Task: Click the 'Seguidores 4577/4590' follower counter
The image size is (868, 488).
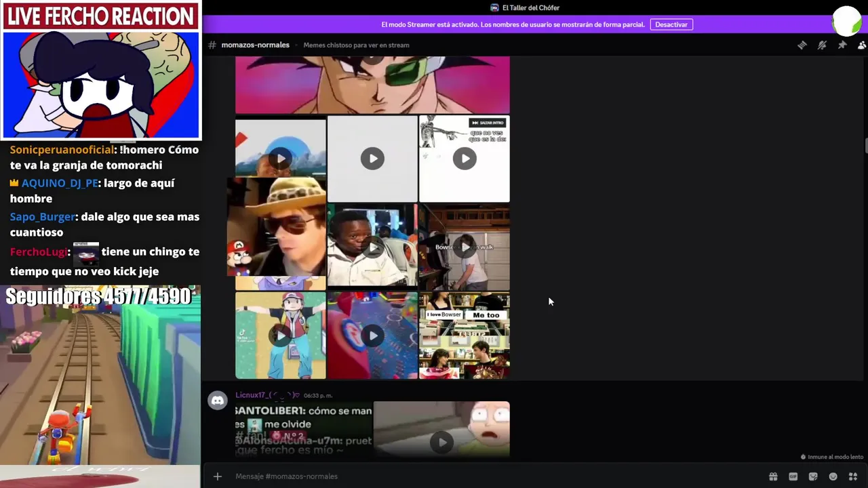Action: (x=99, y=296)
